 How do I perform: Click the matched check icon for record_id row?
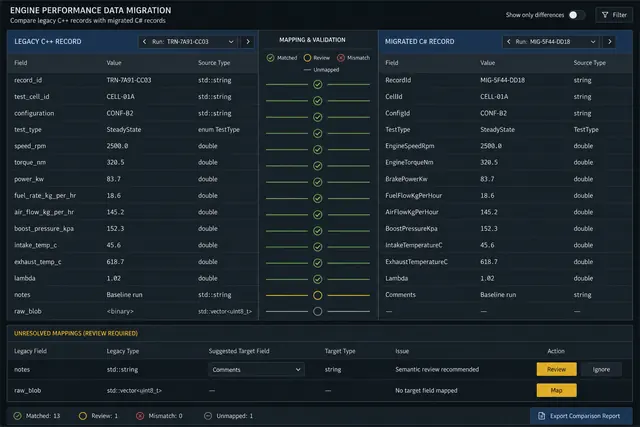(318, 85)
